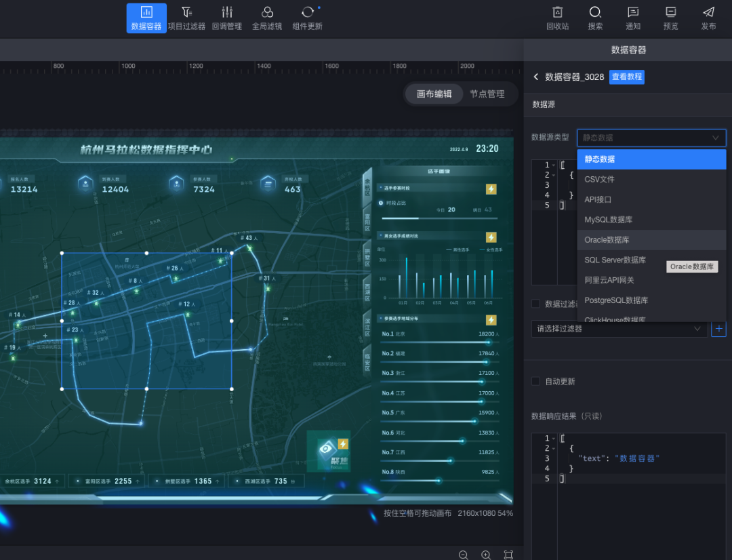Click the 余杭区 side tab
This screenshot has width=732, height=560.
coord(367,187)
